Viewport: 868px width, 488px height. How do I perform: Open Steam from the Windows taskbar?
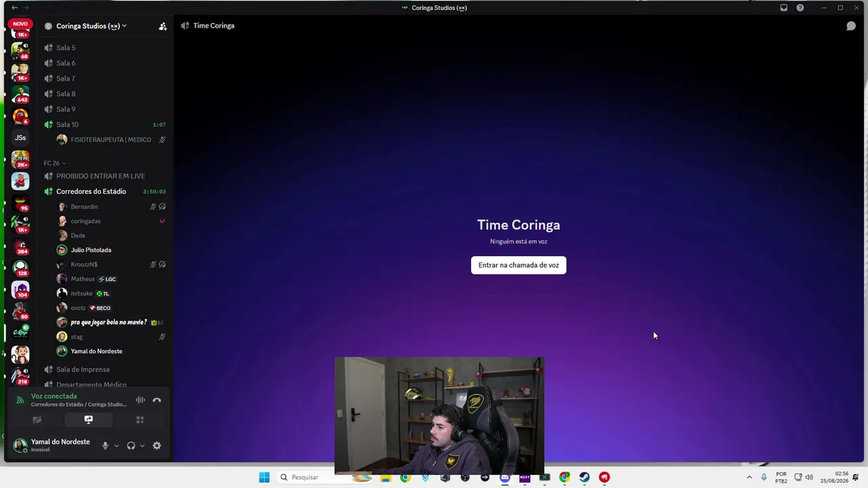(x=584, y=477)
